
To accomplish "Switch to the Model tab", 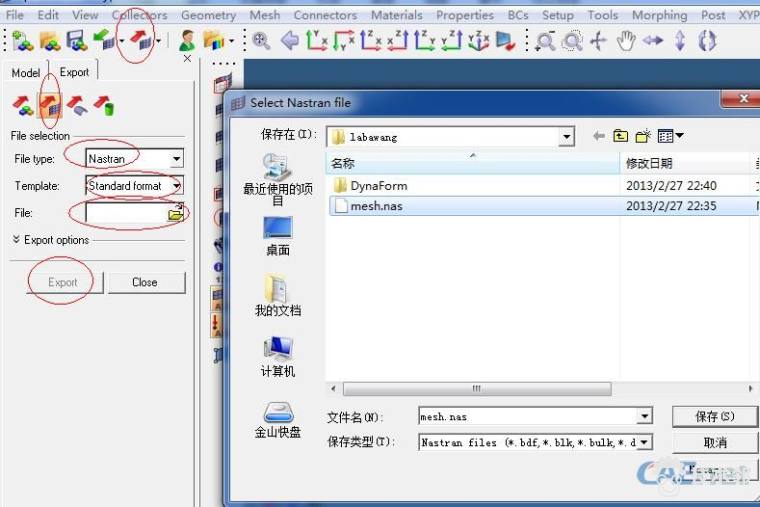I will click(26, 73).
